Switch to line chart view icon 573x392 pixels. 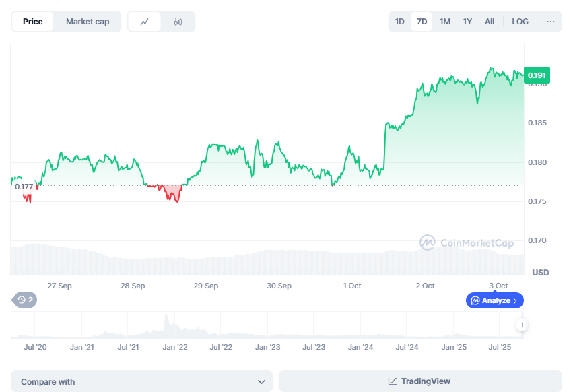click(145, 22)
